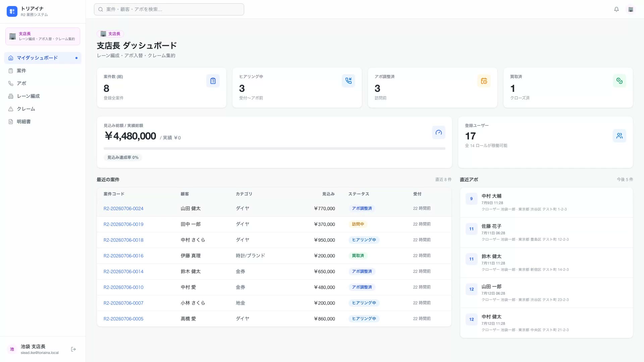Click the users icon on 登録ユーザー card
Screen dimensions: 644x362
620,136
